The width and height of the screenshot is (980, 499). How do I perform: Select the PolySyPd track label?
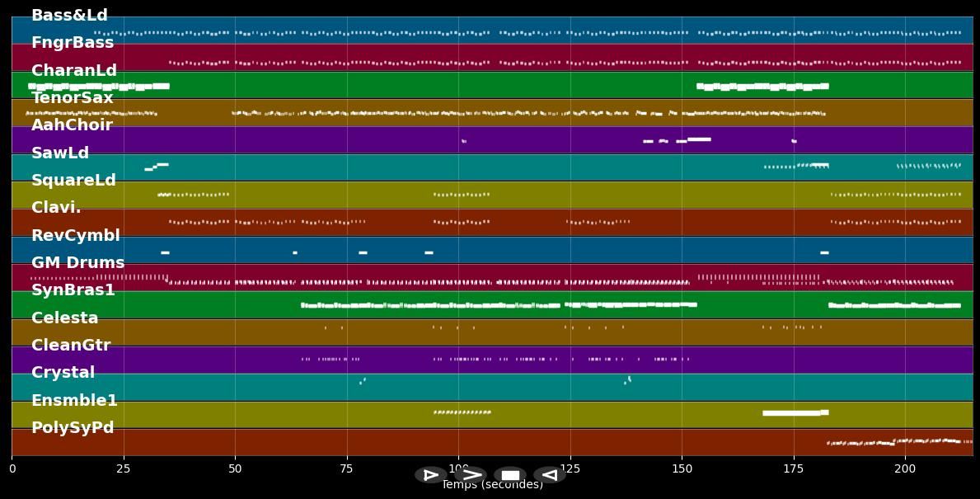[73, 428]
